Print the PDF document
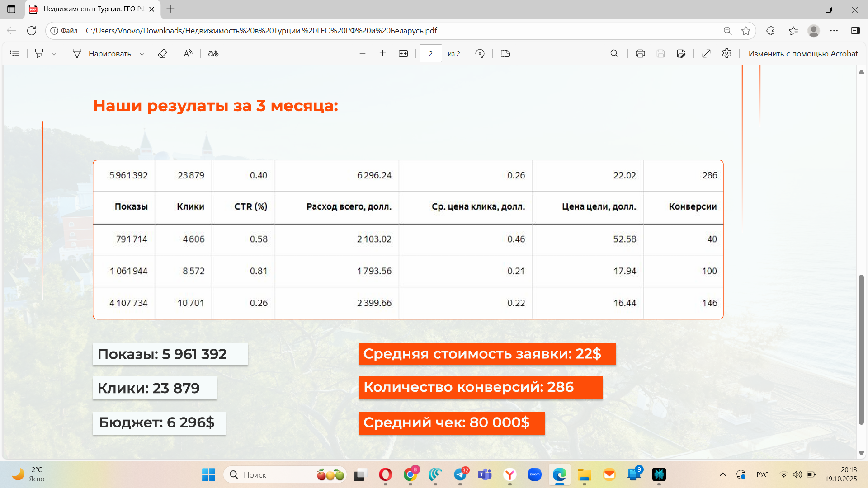 [x=640, y=53]
